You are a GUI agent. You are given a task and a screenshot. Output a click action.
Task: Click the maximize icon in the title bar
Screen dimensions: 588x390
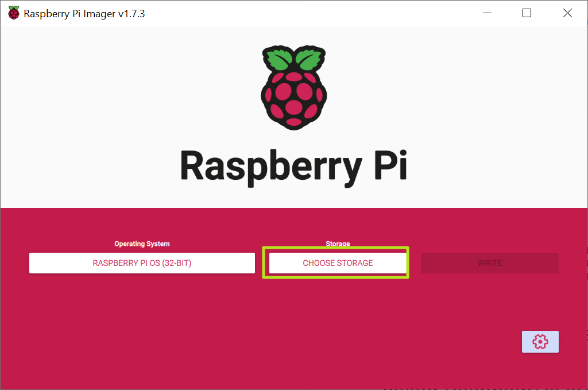(527, 13)
